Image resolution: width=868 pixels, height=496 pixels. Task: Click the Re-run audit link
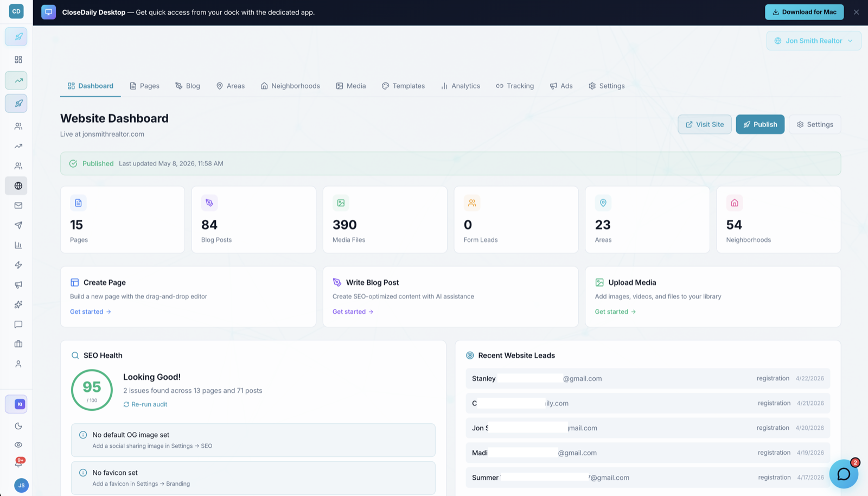click(x=145, y=404)
